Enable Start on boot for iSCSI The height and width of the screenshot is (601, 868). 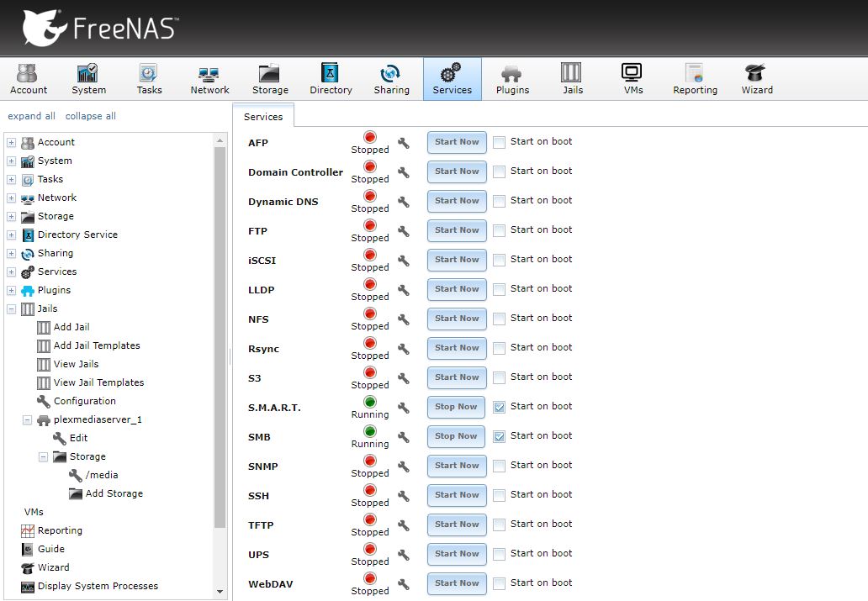[x=499, y=260]
